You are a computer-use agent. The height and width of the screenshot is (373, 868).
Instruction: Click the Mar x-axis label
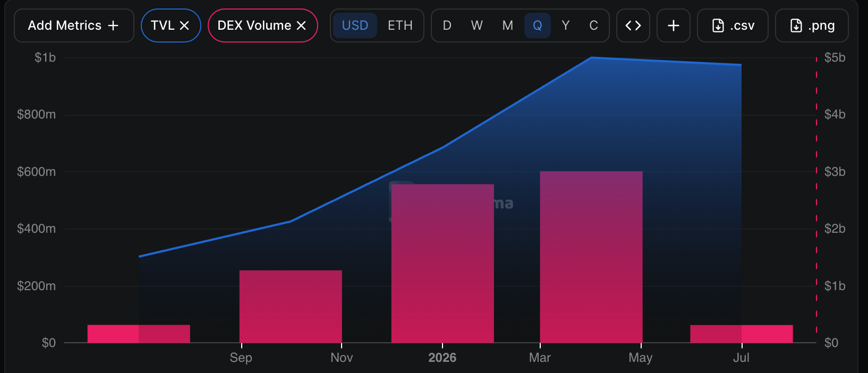540,358
